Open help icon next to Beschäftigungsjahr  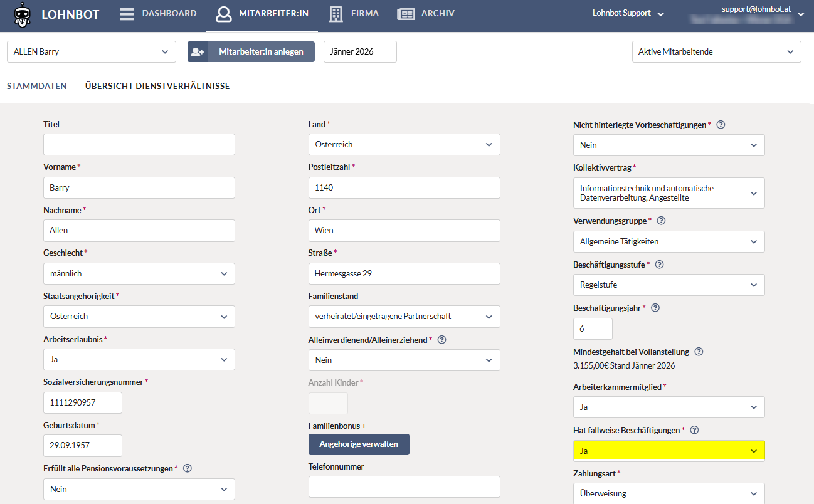pos(655,308)
